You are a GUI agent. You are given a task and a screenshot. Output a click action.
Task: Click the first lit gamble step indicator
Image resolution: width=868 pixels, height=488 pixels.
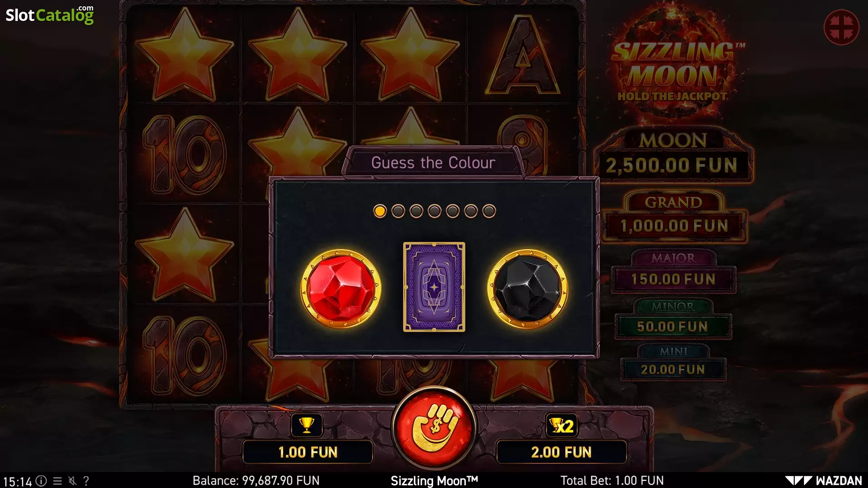380,211
